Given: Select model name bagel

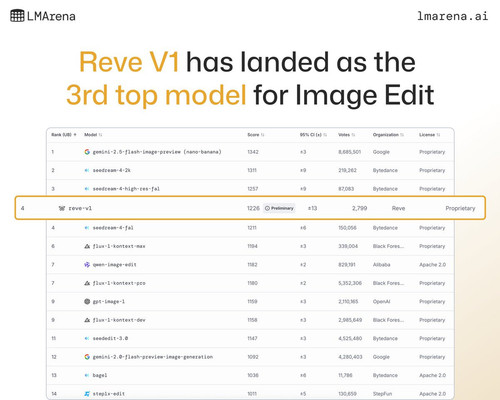Looking at the screenshot, I should pos(100,375).
